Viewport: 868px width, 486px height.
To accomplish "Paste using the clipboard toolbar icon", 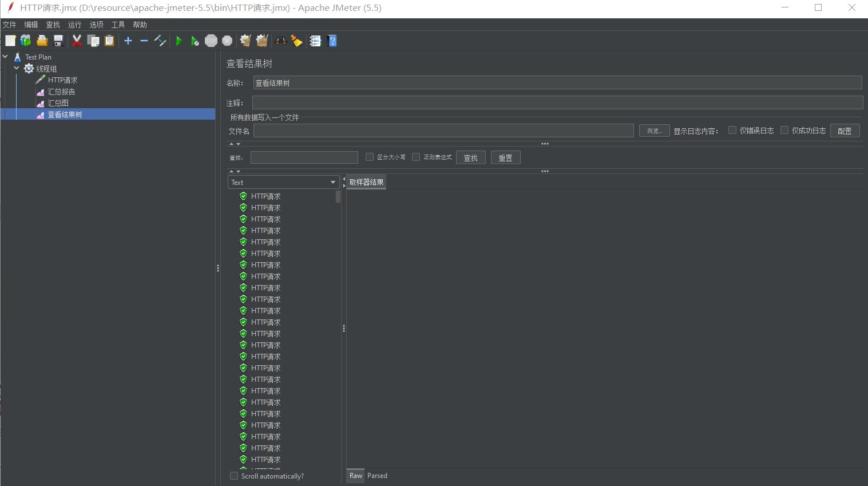I will pos(109,41).
